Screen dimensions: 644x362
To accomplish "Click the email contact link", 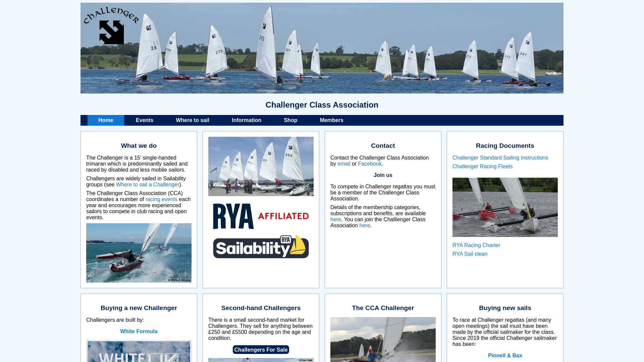I will (344, 164).
